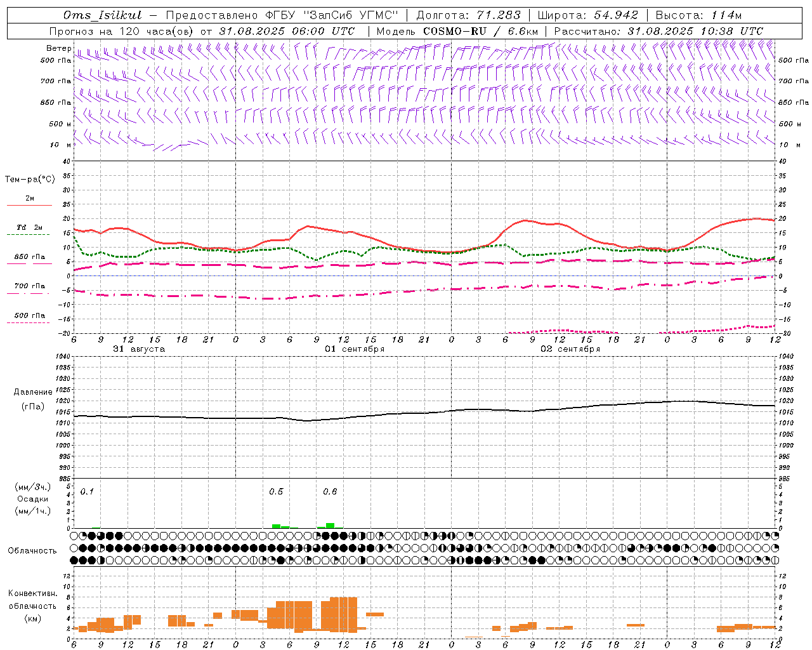812x650 pixels.
Task: Select the date label 31 августа
Action: (x=139, y=349)
